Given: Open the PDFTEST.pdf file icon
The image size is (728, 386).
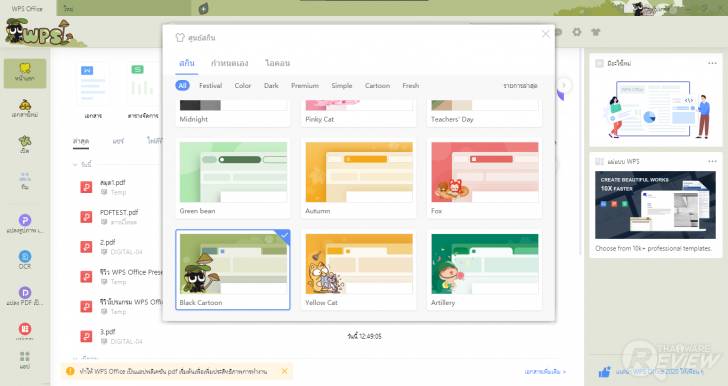Looking at the screenshot, I should (x=86, y=216).
